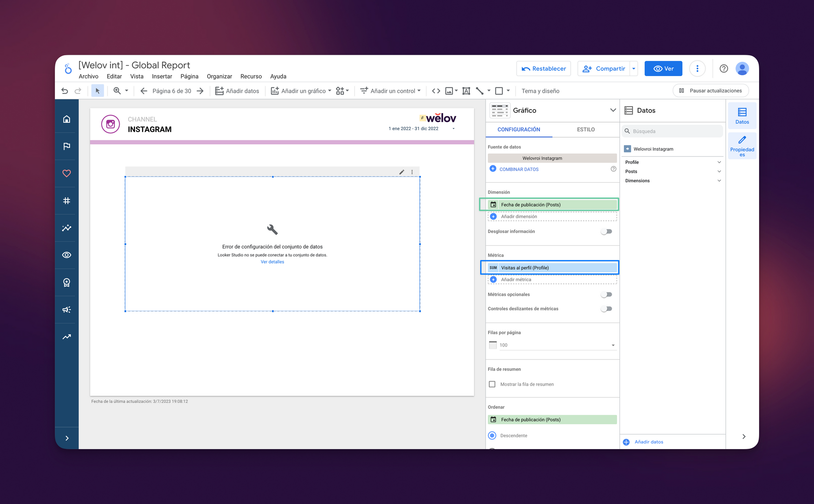Go to next page arrow
The width and height of the screenshot is (814, 504).
coord(200,91)
